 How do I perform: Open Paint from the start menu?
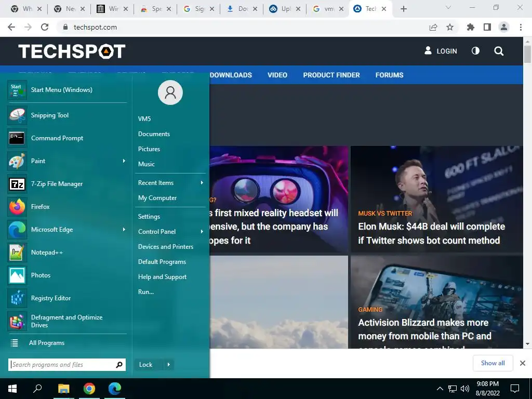[x=67, y=161]
